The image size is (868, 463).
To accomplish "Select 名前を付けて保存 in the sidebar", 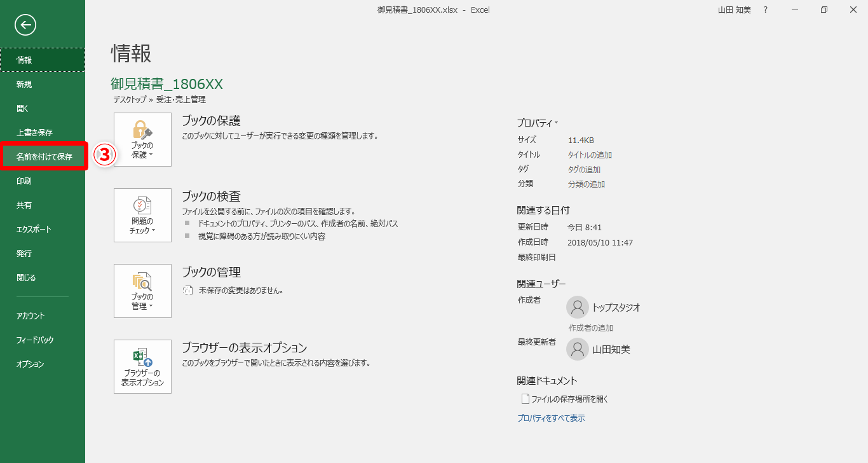I will point(43,156).
